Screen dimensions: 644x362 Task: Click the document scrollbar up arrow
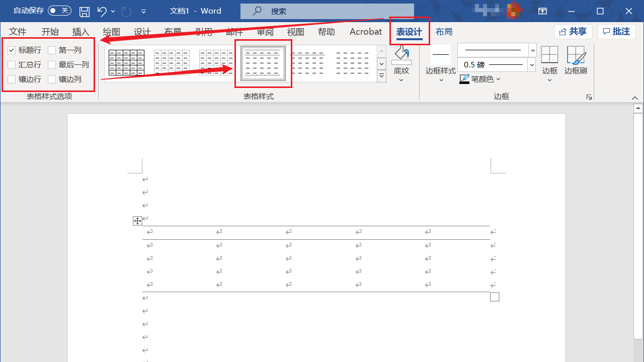point(638,108)
